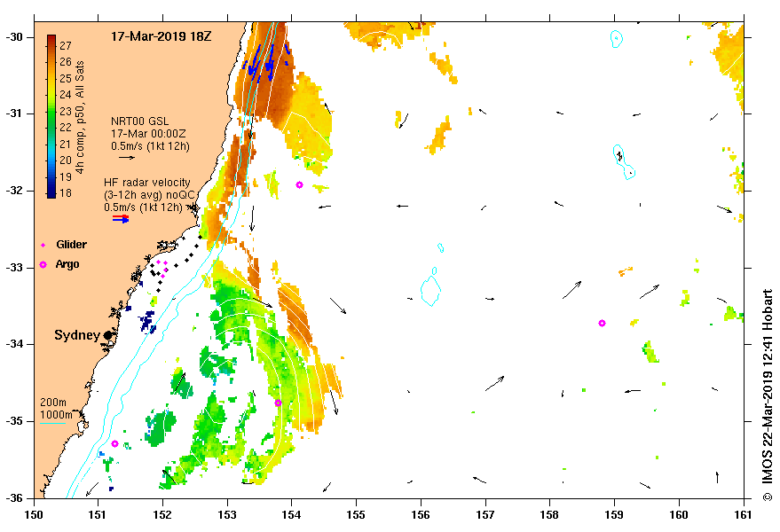Click the latitude axis label '-36'

coord(14,497)
